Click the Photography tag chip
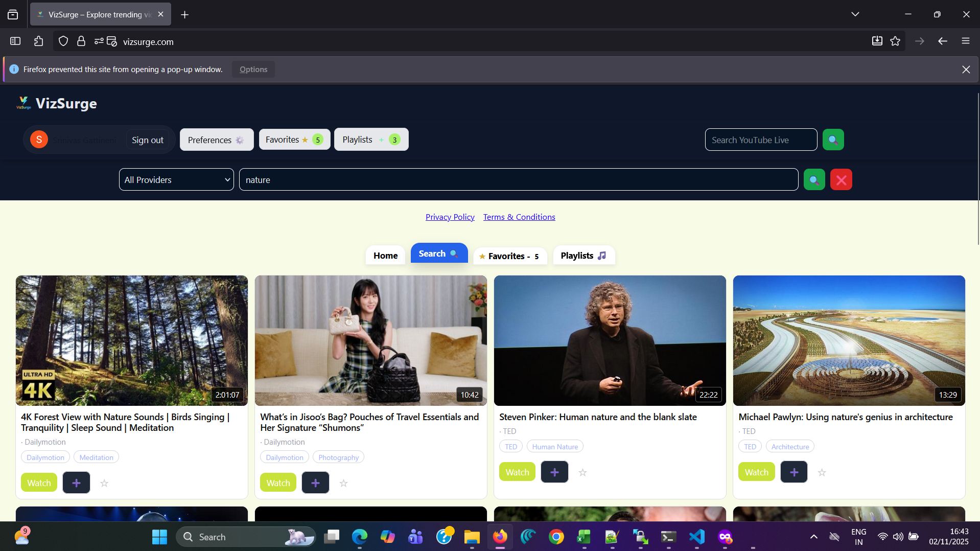Screen dimensions: 980x551 coord(338,457)
